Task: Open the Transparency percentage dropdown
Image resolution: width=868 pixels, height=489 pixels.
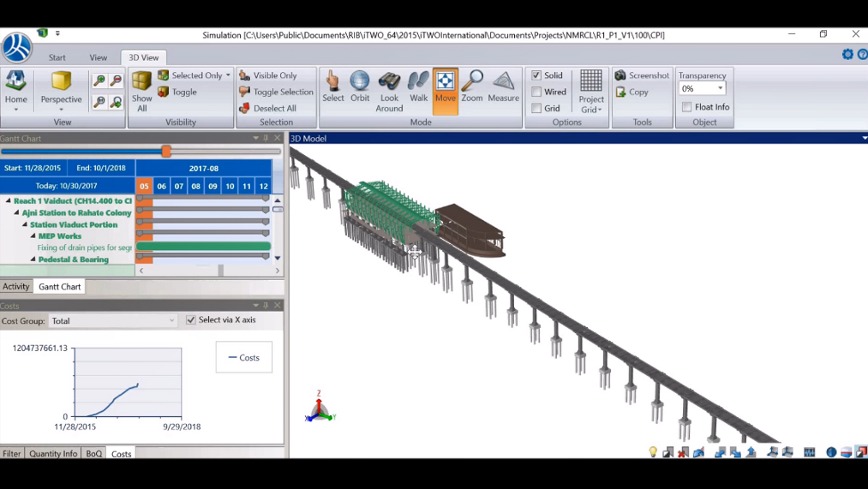Action: pos(720,89)
